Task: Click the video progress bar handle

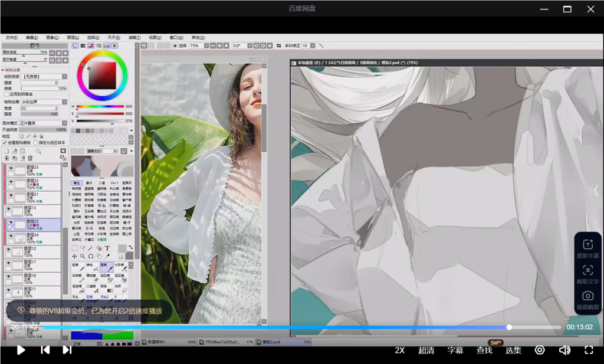Action: coord(509,327)
